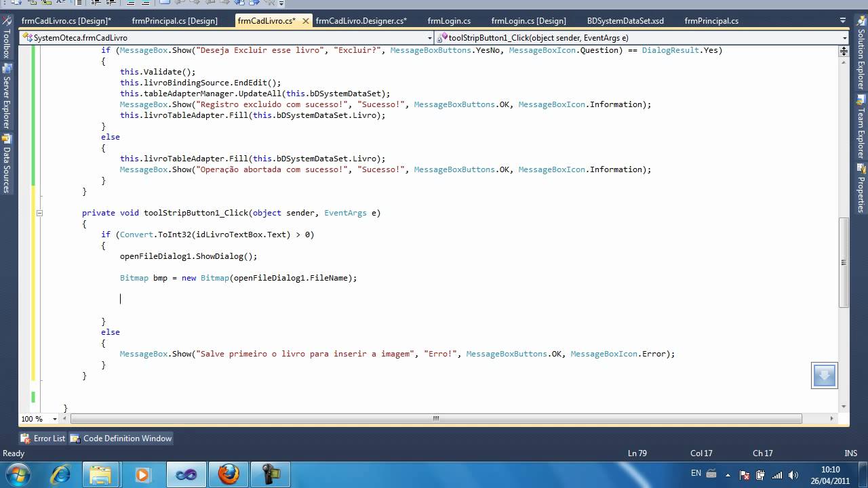Click the private void toolStripButton1_Click declaration

[x=231, y=213]
